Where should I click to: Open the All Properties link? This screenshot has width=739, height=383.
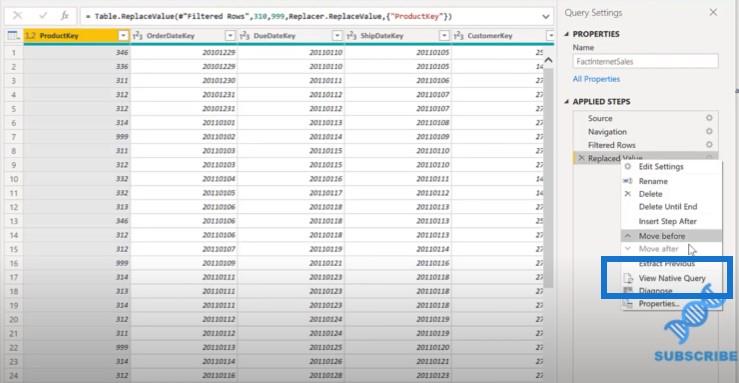tap(596, 79)
